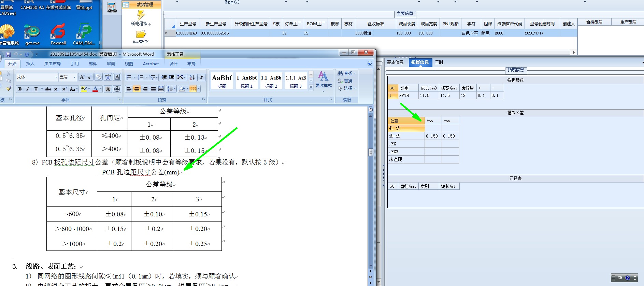
Task: Switch to 工时 tab
Action: pyautogui.click(x=439, y=62)
